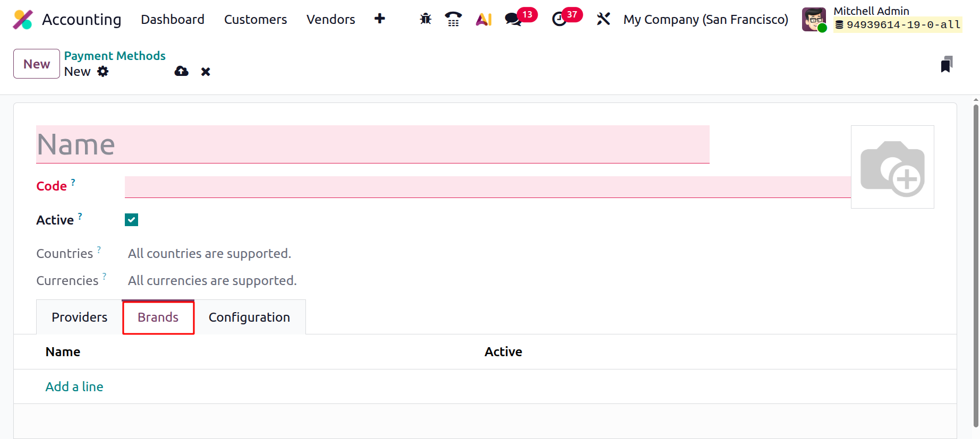Open the gear actions menu beside New
Screen dimensions: 980x439
[x=103, y=72]
